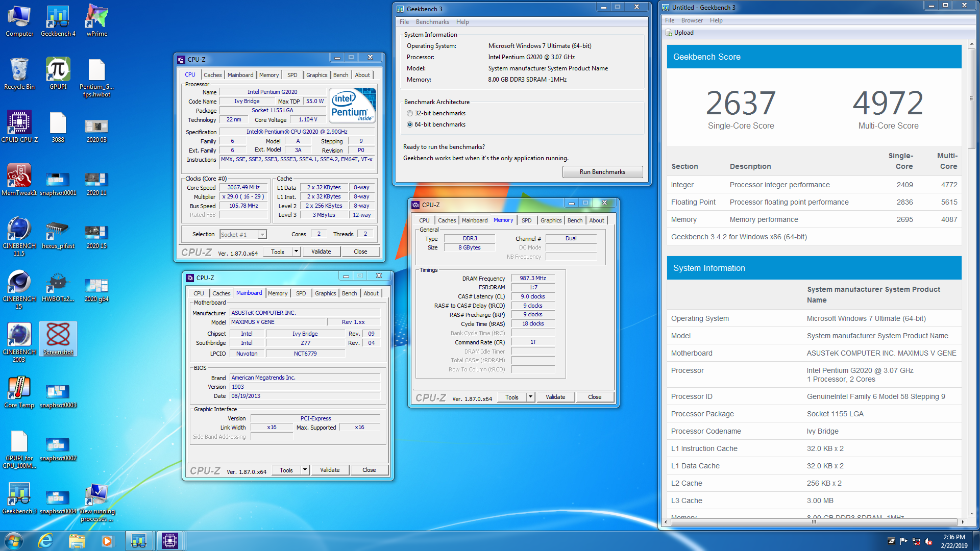Viewport: 980px width, 551px height.
Task: Open the View running processes shortcut
Action: 96,502
